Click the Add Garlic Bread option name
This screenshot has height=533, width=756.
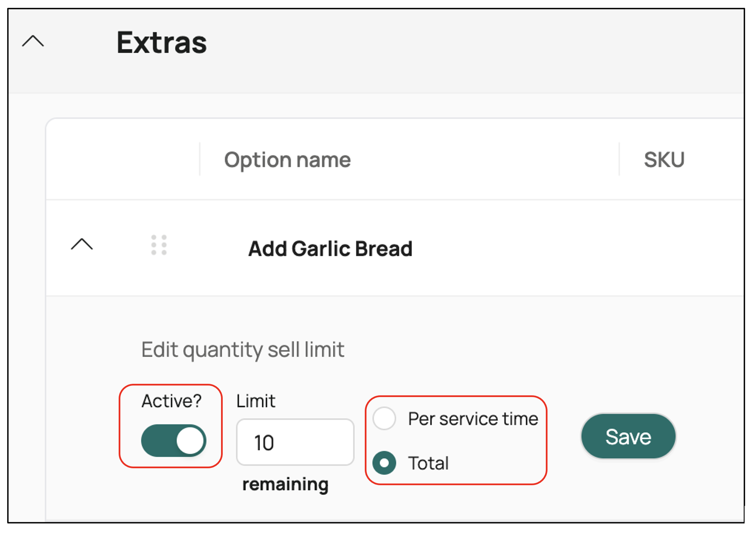(x=330, y=249)
